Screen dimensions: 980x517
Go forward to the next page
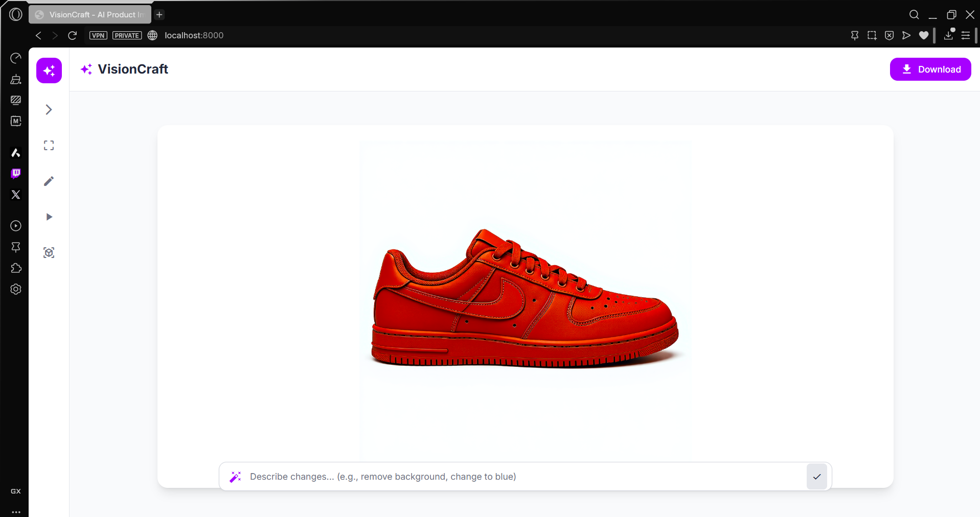(55, 35)
